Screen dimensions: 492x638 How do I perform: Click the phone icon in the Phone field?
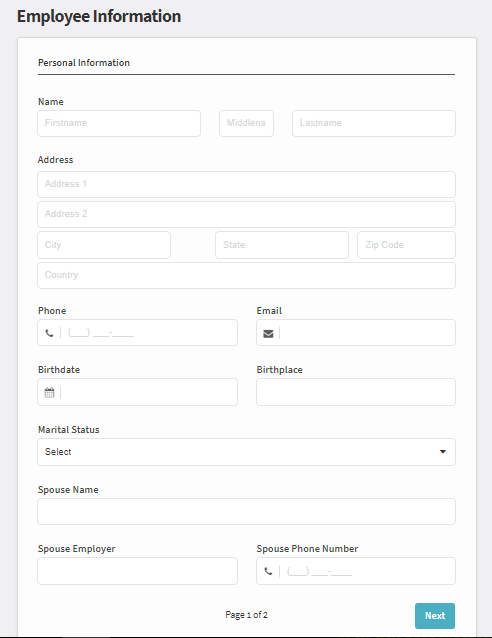point(49,333)
